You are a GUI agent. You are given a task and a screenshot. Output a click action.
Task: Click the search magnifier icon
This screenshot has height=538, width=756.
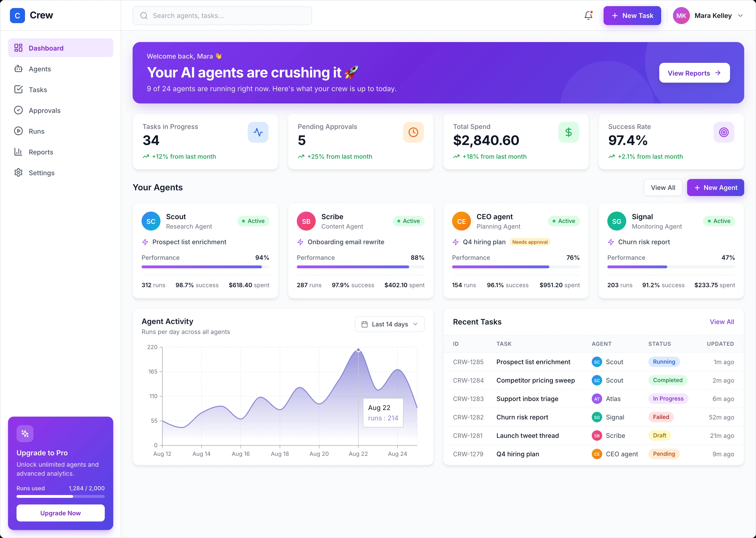point(144,16)
